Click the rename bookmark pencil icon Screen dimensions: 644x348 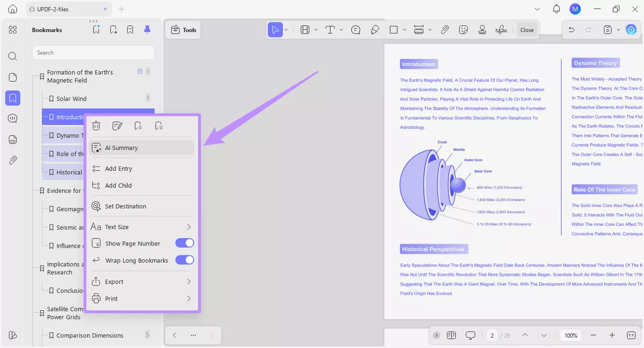(x=117, y=125)
